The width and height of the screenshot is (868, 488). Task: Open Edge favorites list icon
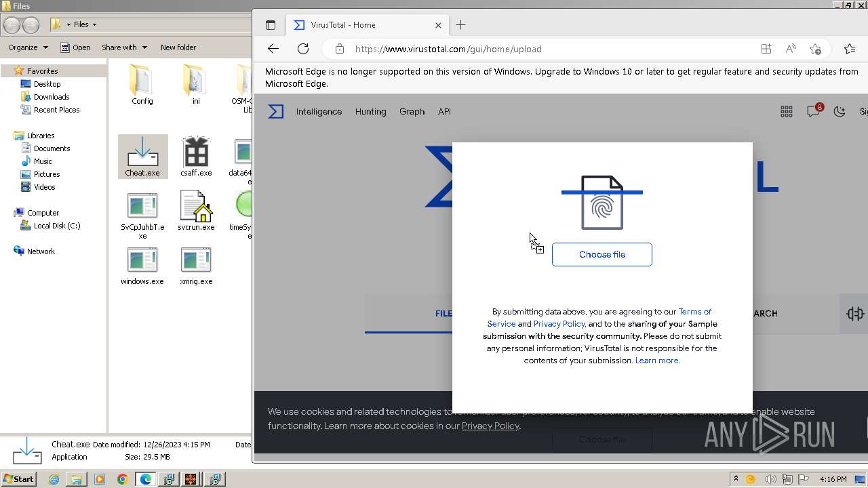[850, 49]
